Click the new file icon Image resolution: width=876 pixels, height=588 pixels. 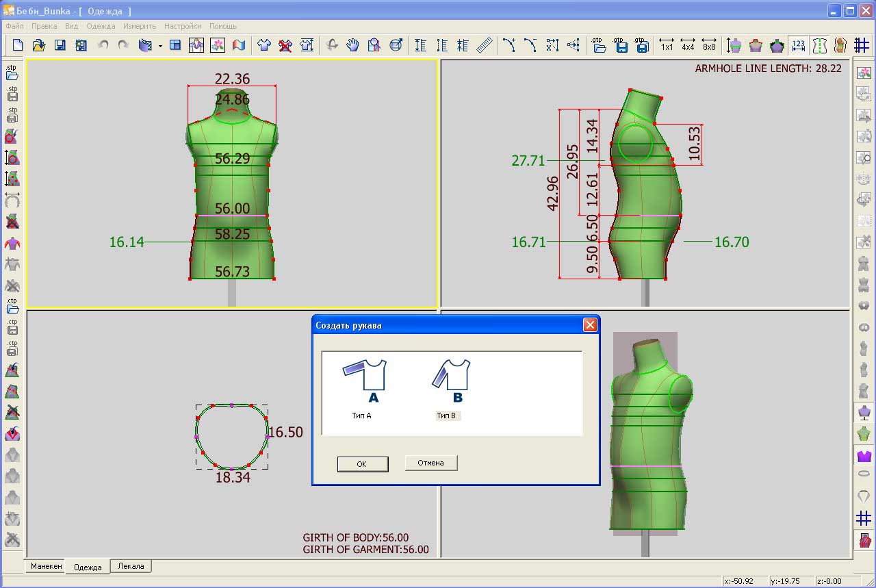pos(18,45)
